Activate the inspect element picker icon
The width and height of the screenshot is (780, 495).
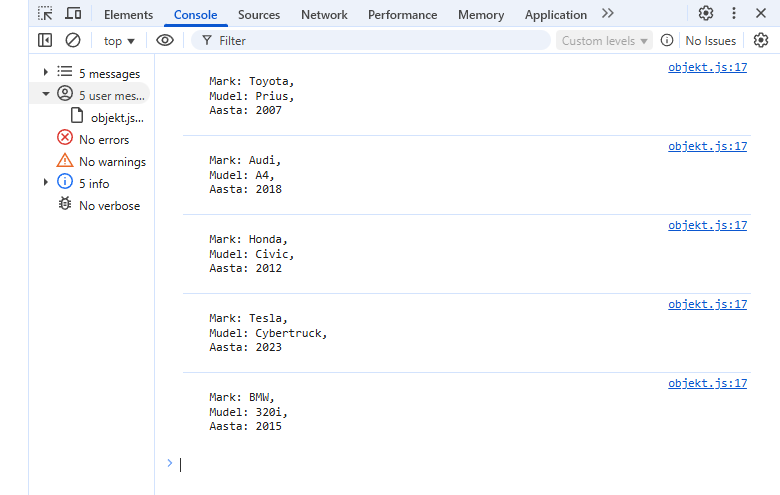[45, 14]
